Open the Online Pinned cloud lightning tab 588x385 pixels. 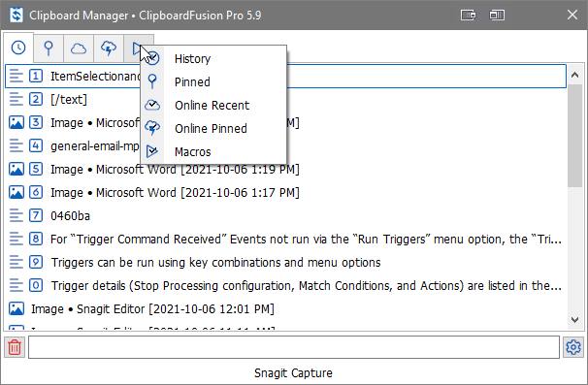pyautogui.click(x=109, y=48)
